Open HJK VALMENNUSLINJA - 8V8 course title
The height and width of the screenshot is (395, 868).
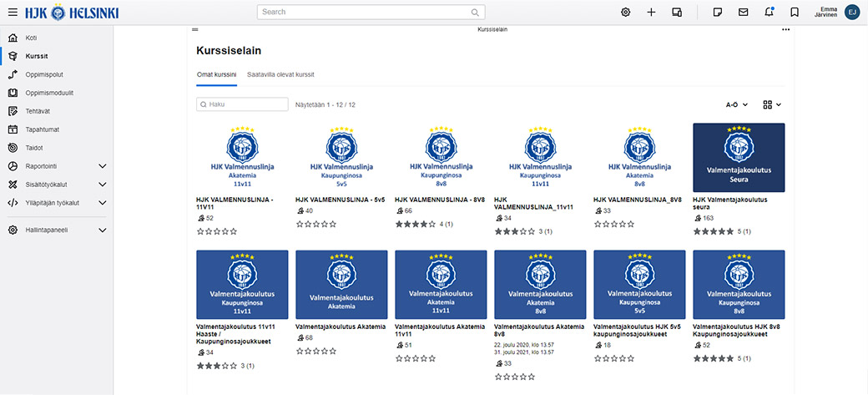(x=439, y=200)
